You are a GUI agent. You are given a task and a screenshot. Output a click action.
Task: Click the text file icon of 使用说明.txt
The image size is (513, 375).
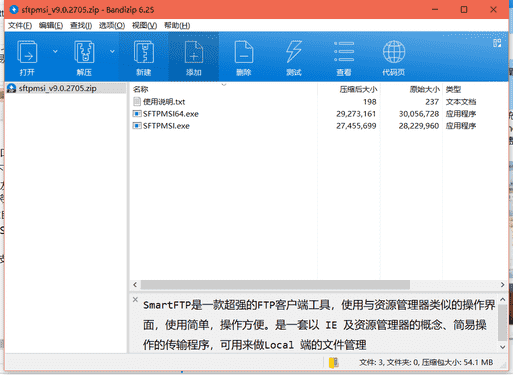137,101
